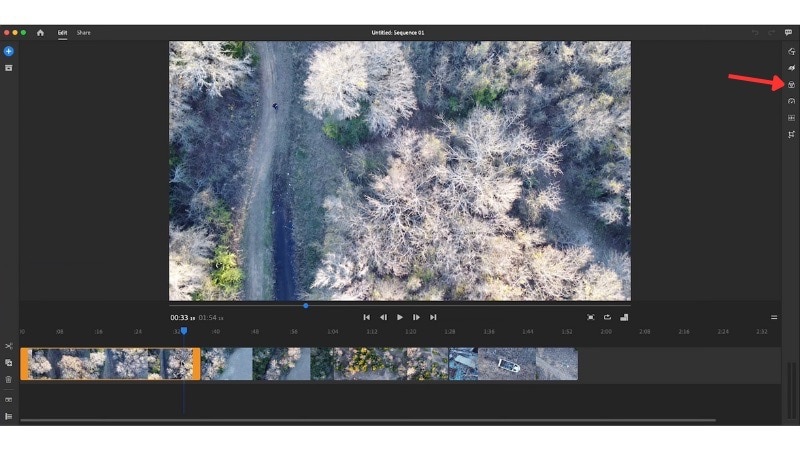
Task: Click the Undo arrow
Action: [755, 33]
